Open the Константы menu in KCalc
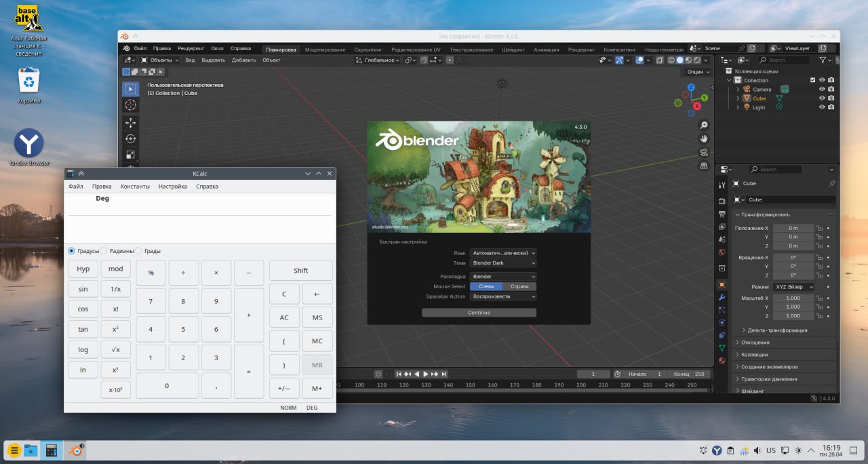868x464 pixels. click(x=135, y=187)
